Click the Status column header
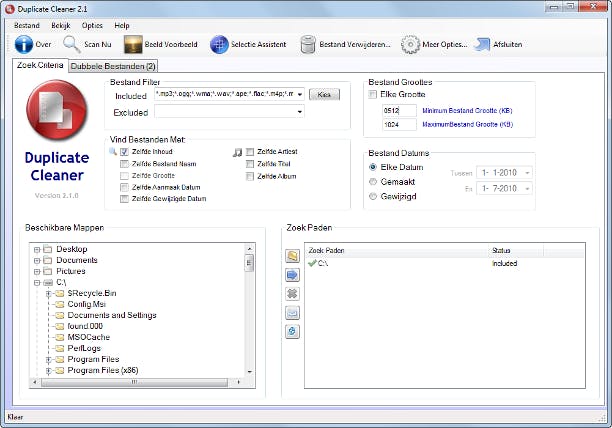 (516, 250)
